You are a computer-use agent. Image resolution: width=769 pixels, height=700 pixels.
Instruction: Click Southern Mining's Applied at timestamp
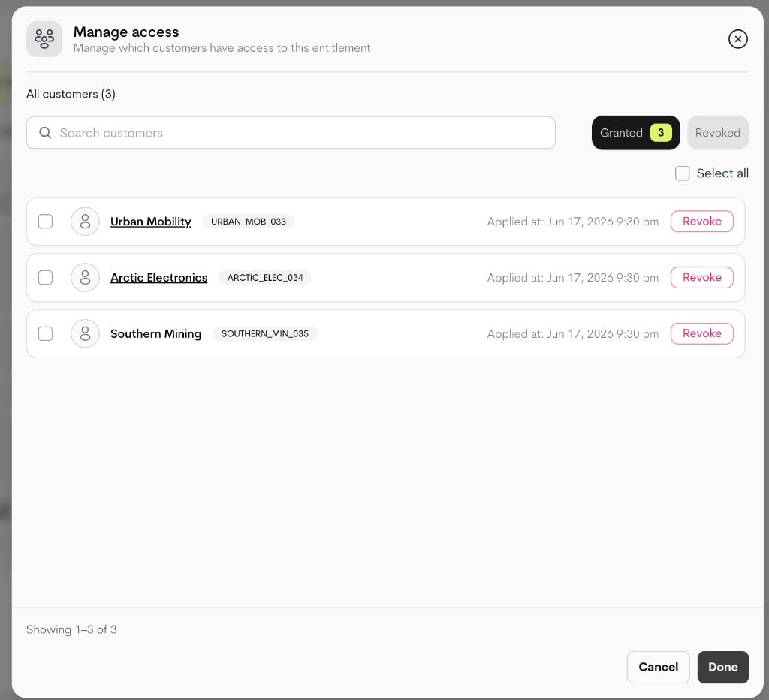pos(572,333)
